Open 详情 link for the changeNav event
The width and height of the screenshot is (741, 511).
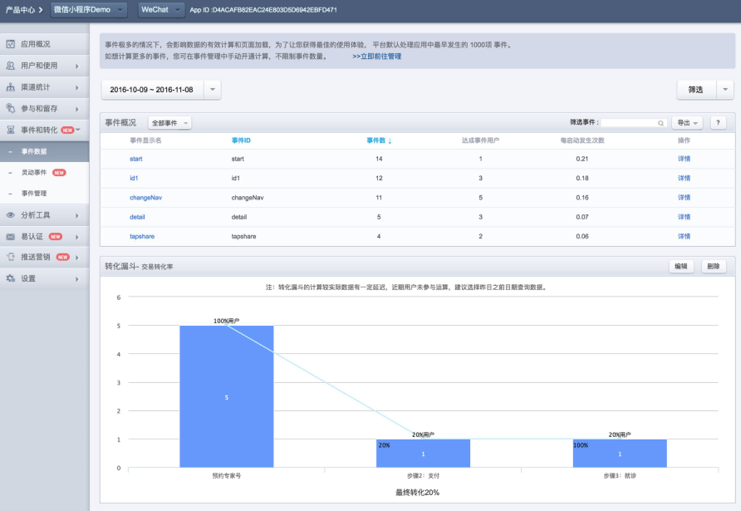click(x=684, y=197)
